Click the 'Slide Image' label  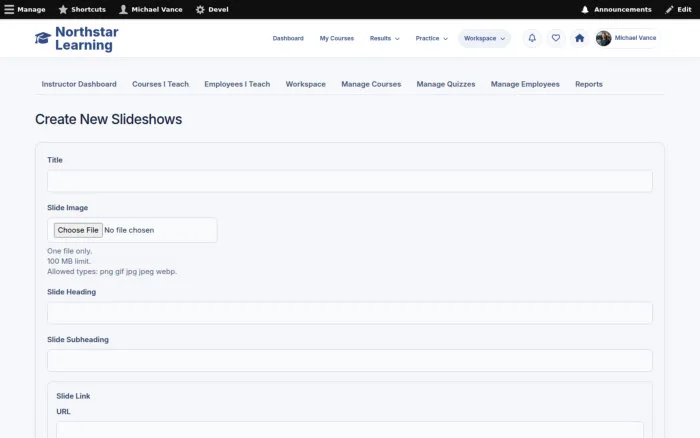point(67,208)
